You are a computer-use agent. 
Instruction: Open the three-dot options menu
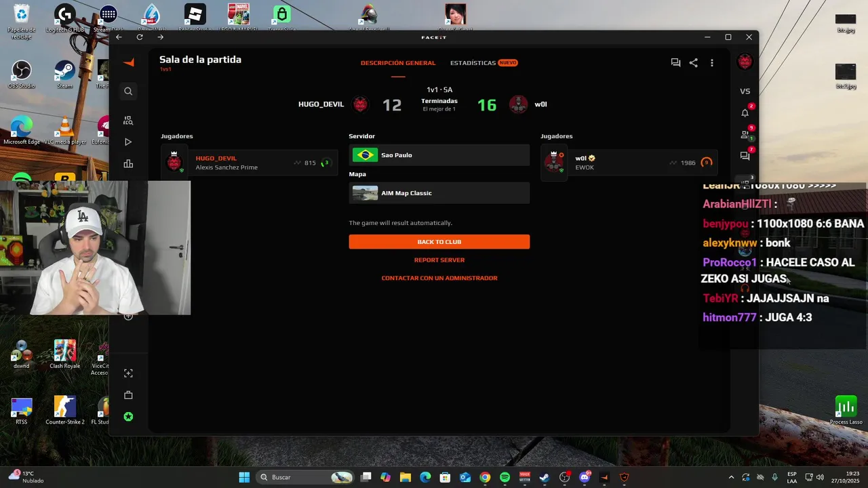[x=711, y=62]
